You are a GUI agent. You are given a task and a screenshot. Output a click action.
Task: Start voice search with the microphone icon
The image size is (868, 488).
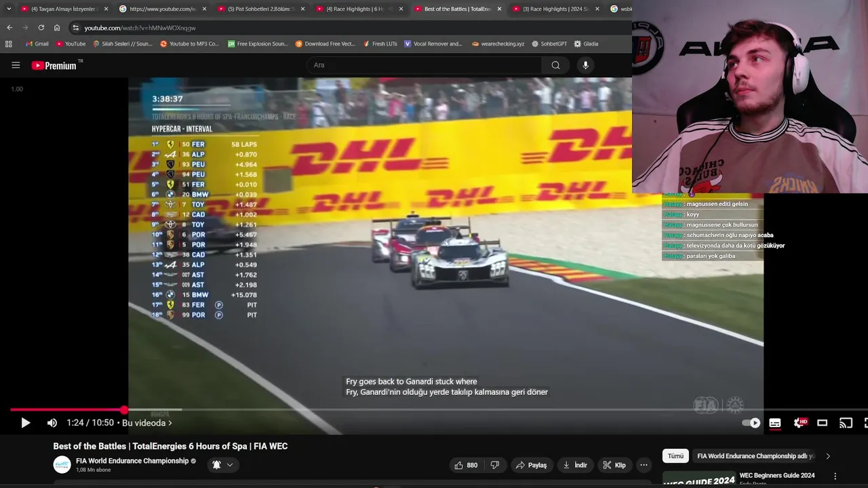586,65
